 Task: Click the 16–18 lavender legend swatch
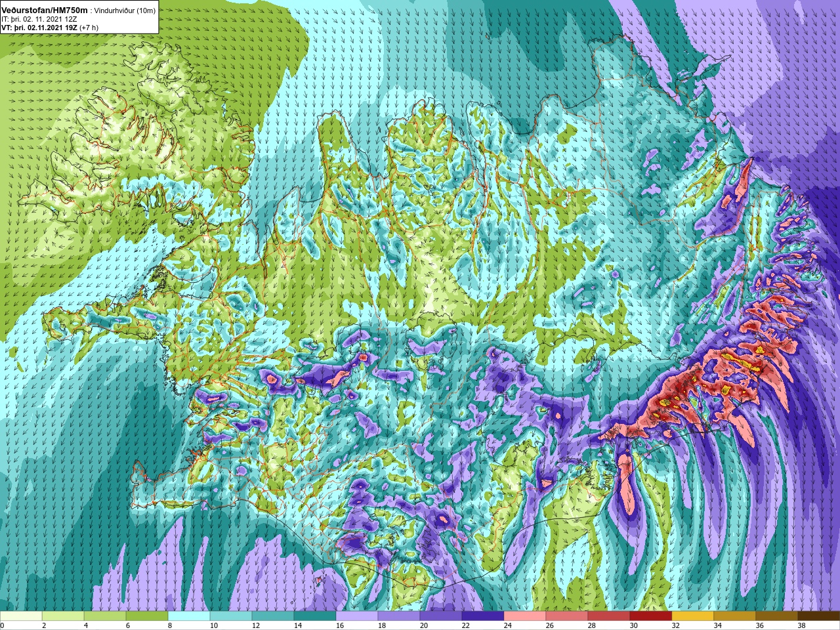(357, 616)
